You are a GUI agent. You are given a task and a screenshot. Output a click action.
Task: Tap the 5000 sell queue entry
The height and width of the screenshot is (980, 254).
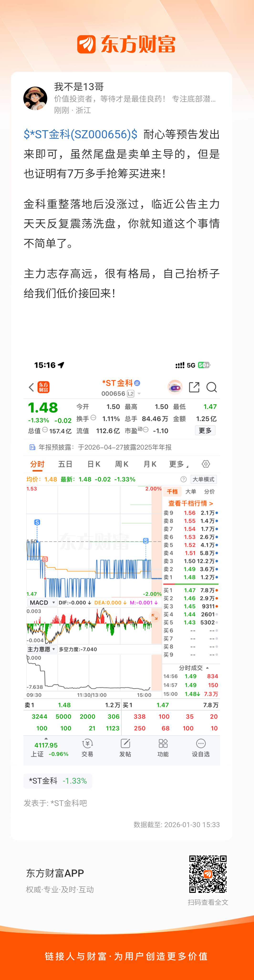coord(63,716)
